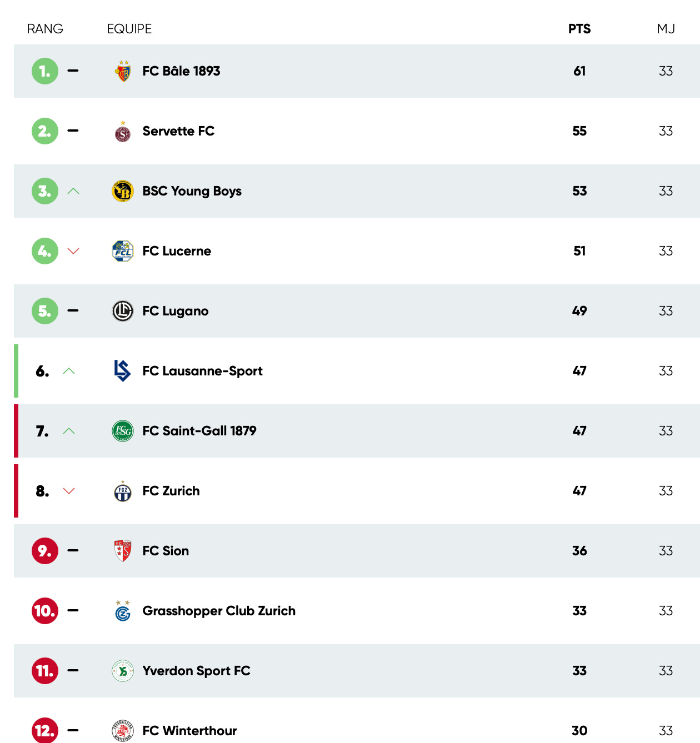Click the FC Bâle 1893 club crest
700x743 pixels.
pyautogui.click(x=123, y=71)
